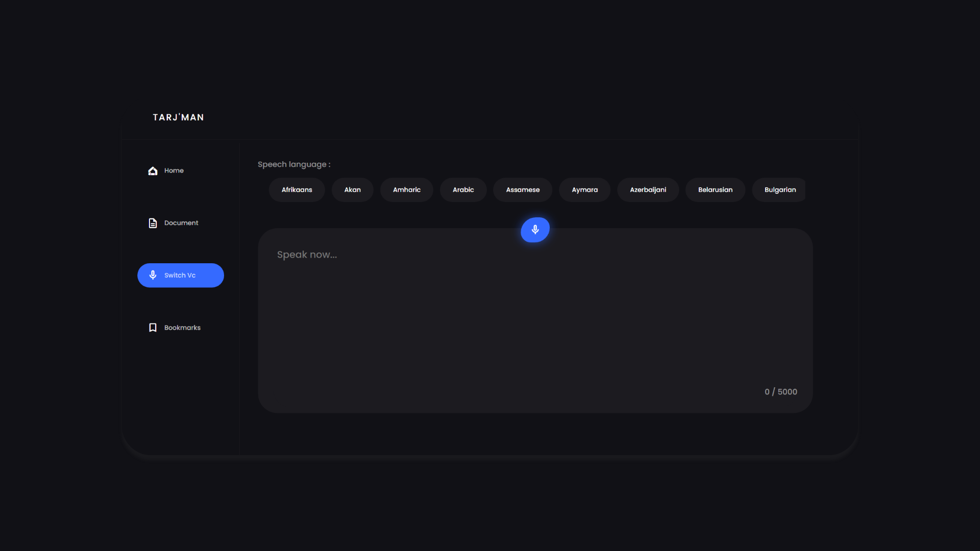Click the 0 / 5000 character counter
The width and height of the screenshot is (980, 551).
781,392
